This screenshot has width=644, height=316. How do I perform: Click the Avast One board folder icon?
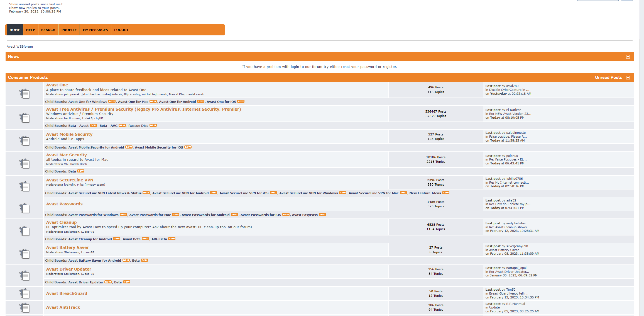[x=25, y=94]
